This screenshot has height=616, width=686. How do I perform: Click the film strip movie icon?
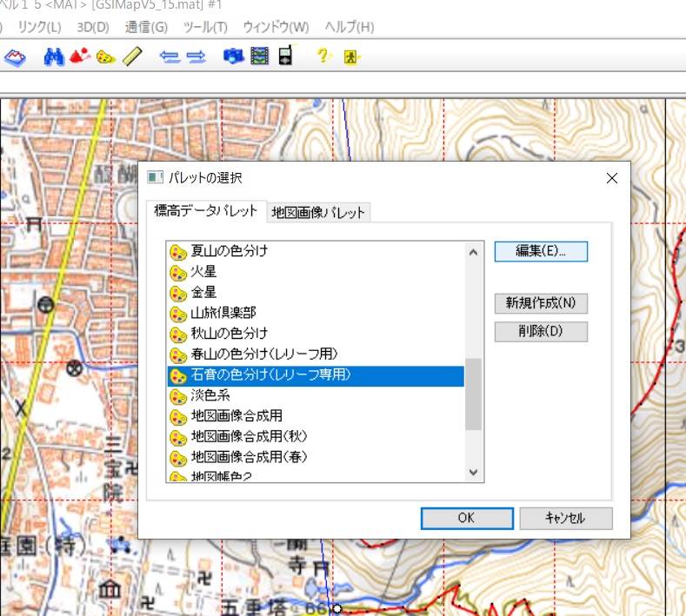pyautogui.click(x=259, y=56)
